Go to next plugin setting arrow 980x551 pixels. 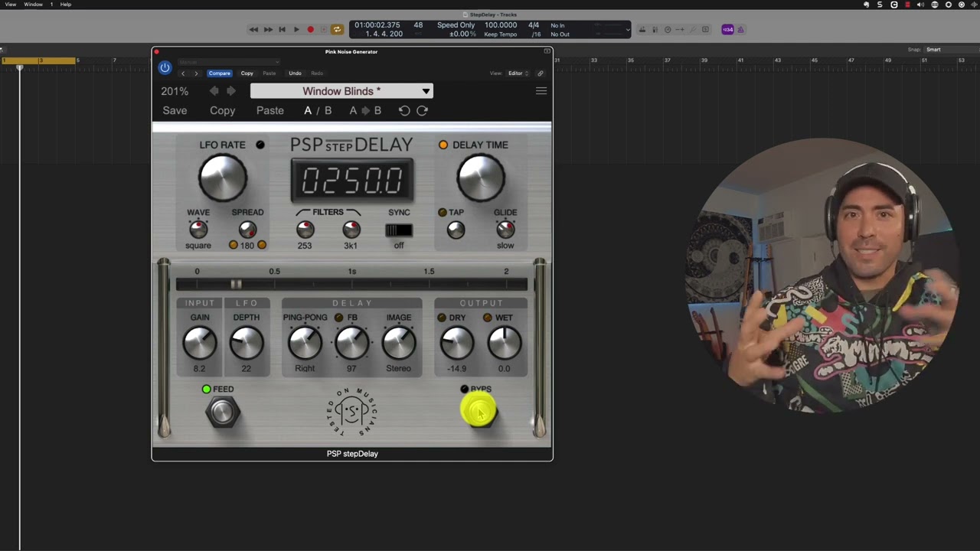(196, 73)
